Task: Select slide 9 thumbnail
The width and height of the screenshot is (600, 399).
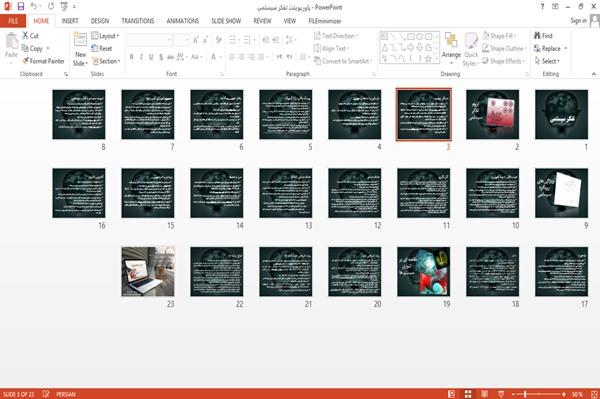Action: pyautogui.click(x=561, y=193)
